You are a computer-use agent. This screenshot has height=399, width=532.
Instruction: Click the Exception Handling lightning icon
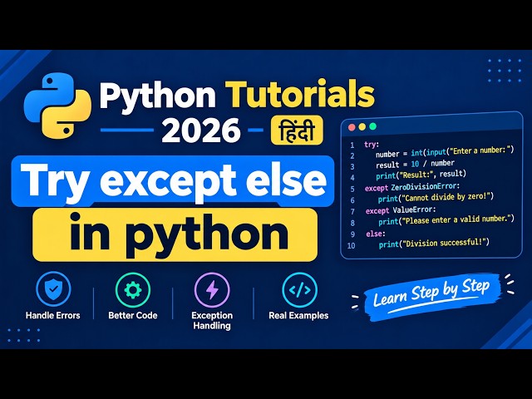(212, 290)
